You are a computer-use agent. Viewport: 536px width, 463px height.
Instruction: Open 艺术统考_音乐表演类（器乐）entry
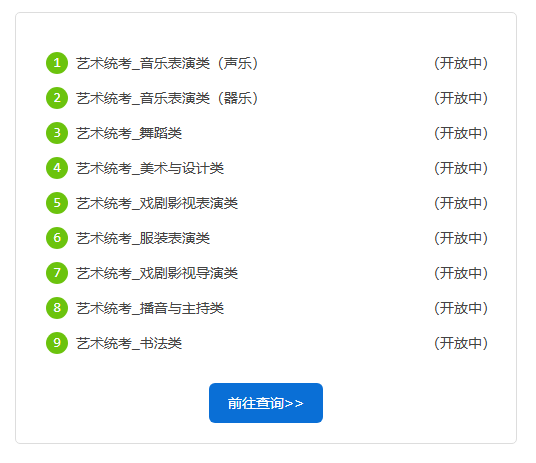pyautogui.click(x=167, y=98)
